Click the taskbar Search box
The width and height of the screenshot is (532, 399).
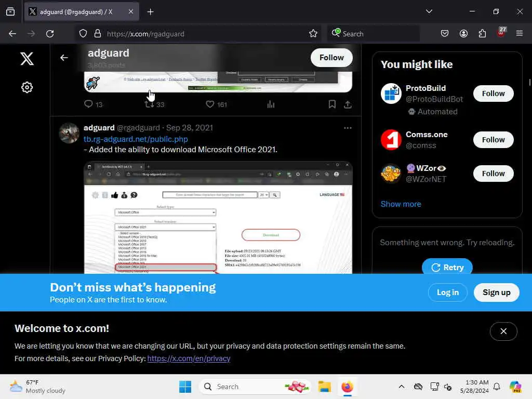[255, 387]
